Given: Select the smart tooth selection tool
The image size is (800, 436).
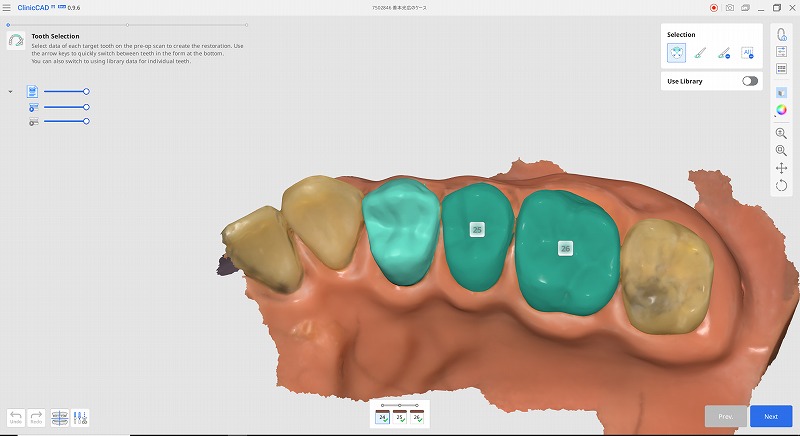Looking at the screenshot, I should [678, 55].
